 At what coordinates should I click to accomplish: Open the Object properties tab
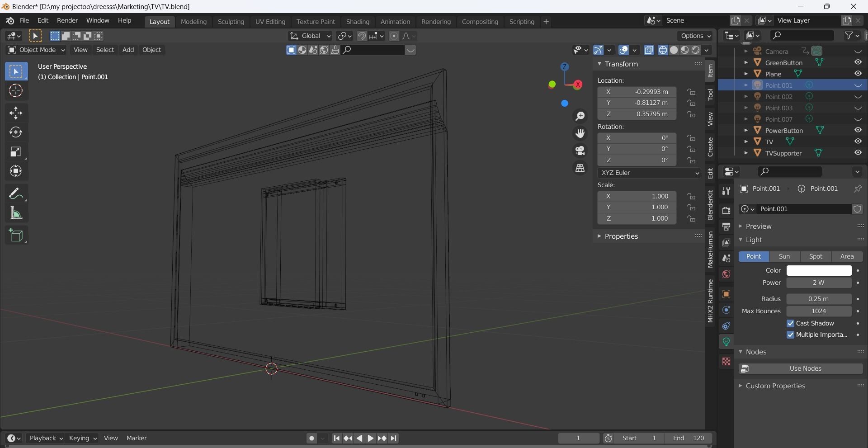point(726,294)
